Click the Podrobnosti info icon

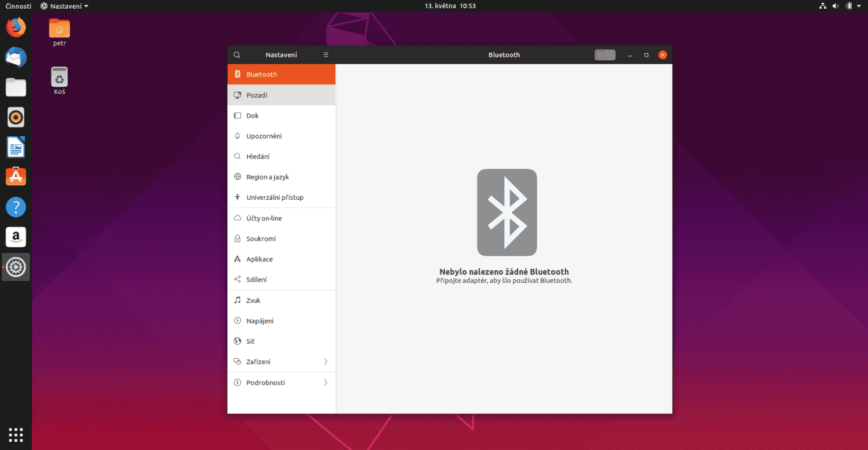click(x=238, y=383)
